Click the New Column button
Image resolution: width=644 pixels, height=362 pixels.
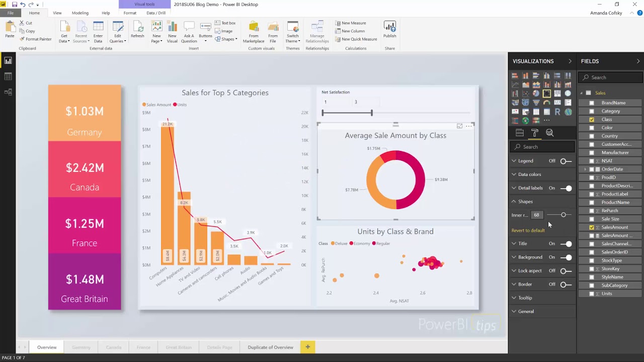349,31
